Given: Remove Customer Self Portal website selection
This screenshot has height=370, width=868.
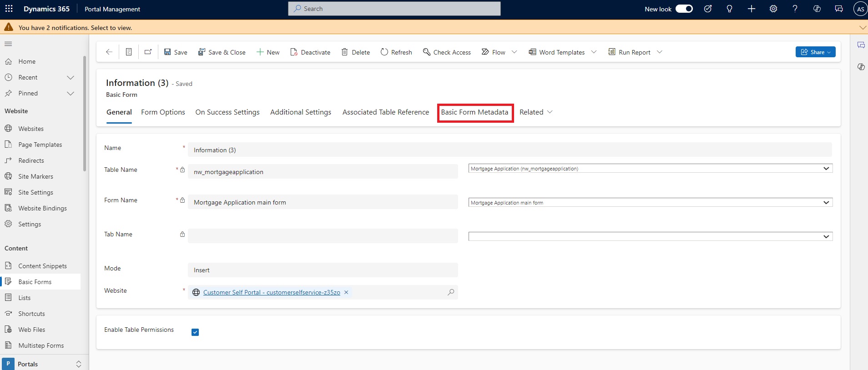Looking at the screenshot, I should [346, 292].
